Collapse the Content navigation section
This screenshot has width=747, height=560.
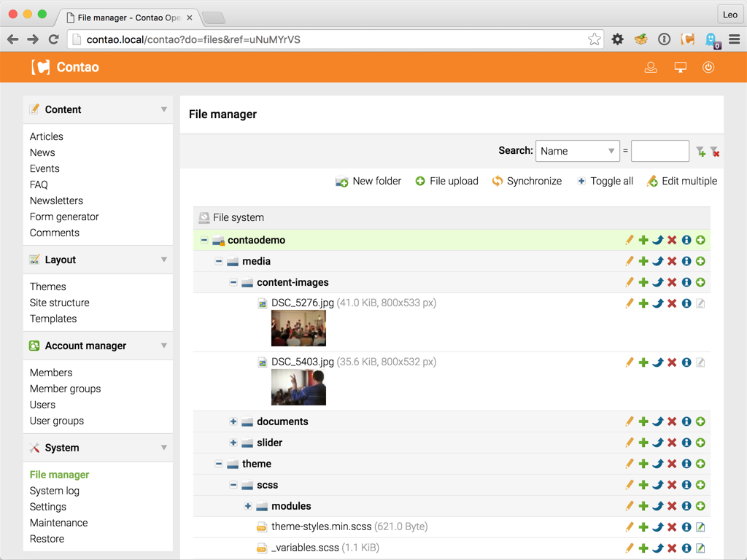164,109
